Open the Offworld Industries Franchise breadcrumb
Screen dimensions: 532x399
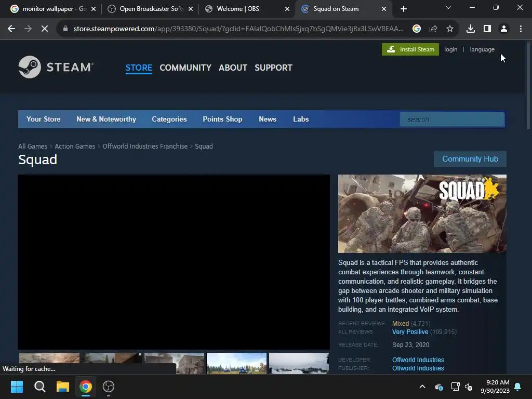(x=145, y=146)
